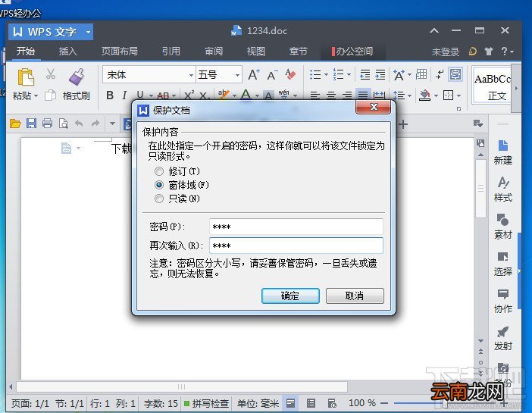Click the align left icon
The height and width of the screenshot is (413, 532).
click(315, 95)
